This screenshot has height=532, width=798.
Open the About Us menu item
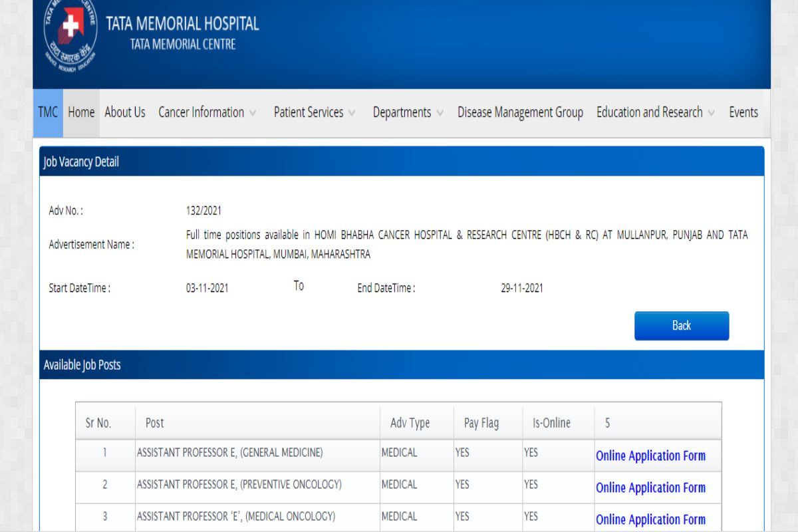click(125, 112)
